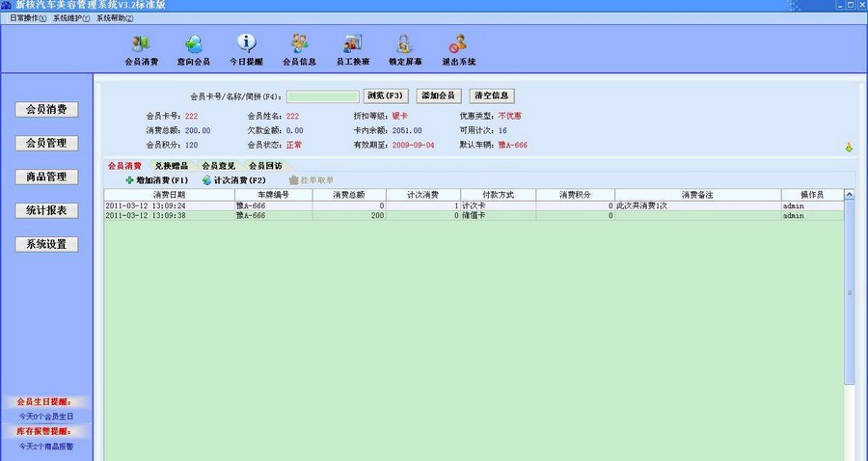Click total consumption value 200.00
This screenshot has height=461, width=868.
(x=198, y=130)
